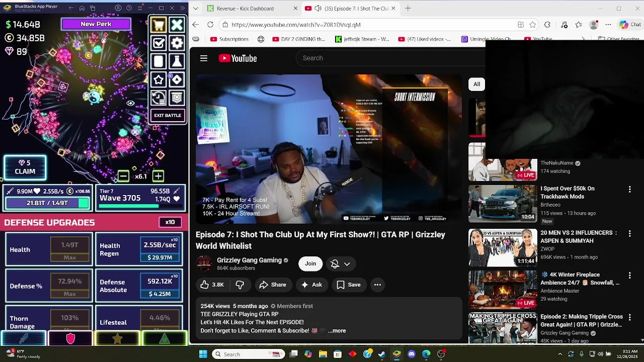644x362 pixels.
Task: Open jeffxdjk Stream bookmark
Action: pos(362,39)
